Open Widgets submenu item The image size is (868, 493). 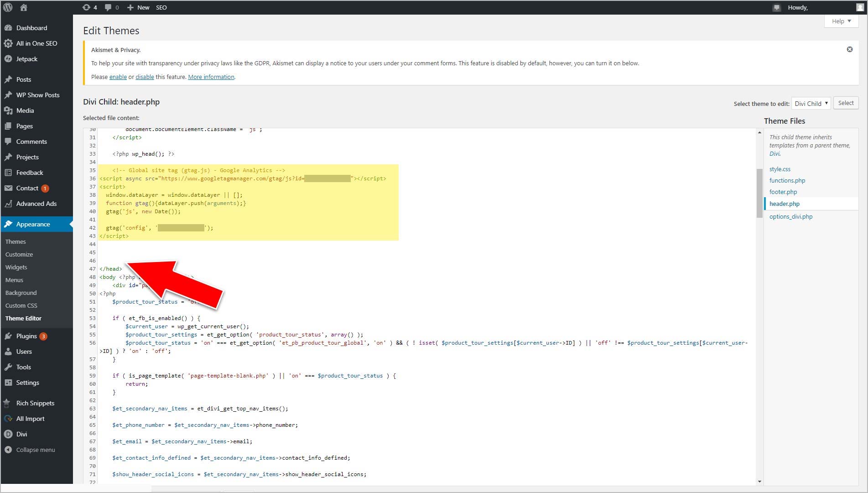pyautogui.click(x=16, y=267)
